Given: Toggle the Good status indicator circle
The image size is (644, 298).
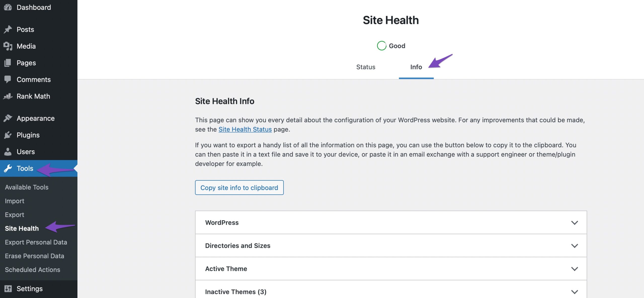Looking at the screenshot, I should (x=381, y=45).
